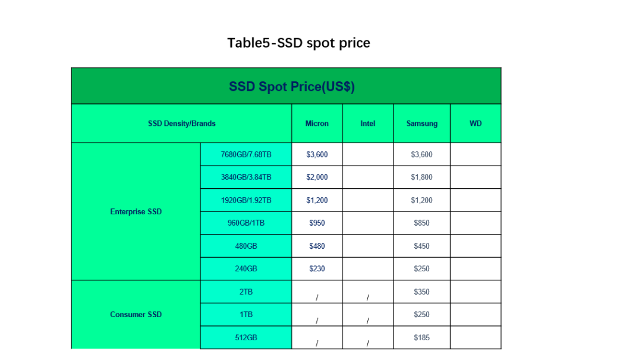Select the Consumer SSD category cell
Screen dimensions: 642x364
click(x=136, y=315)
